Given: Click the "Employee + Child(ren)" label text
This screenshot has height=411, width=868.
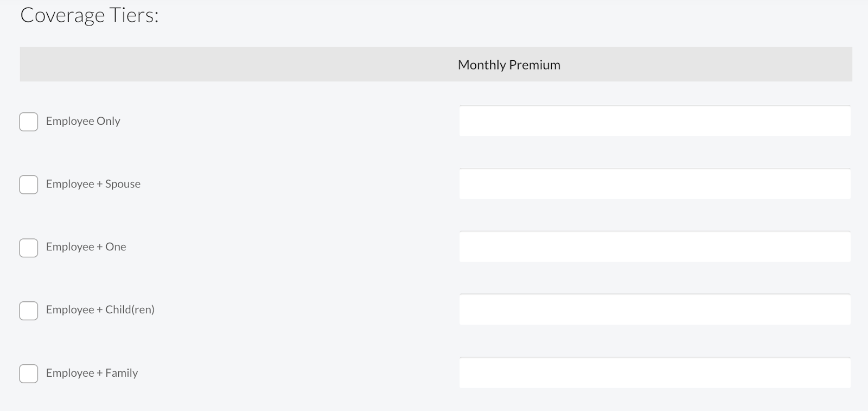Looking at the screenshot, I should (100, 310).
